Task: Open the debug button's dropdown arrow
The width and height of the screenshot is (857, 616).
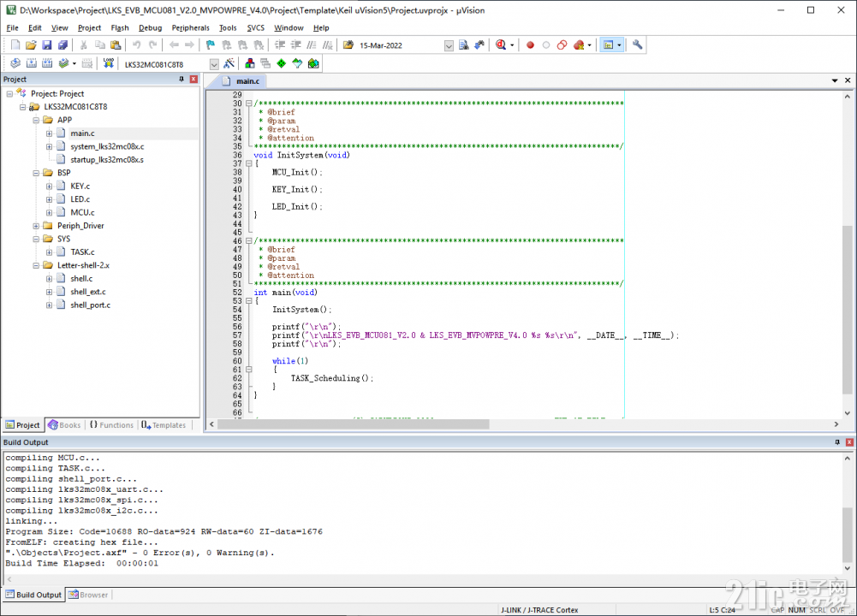Action: (512, 45)
